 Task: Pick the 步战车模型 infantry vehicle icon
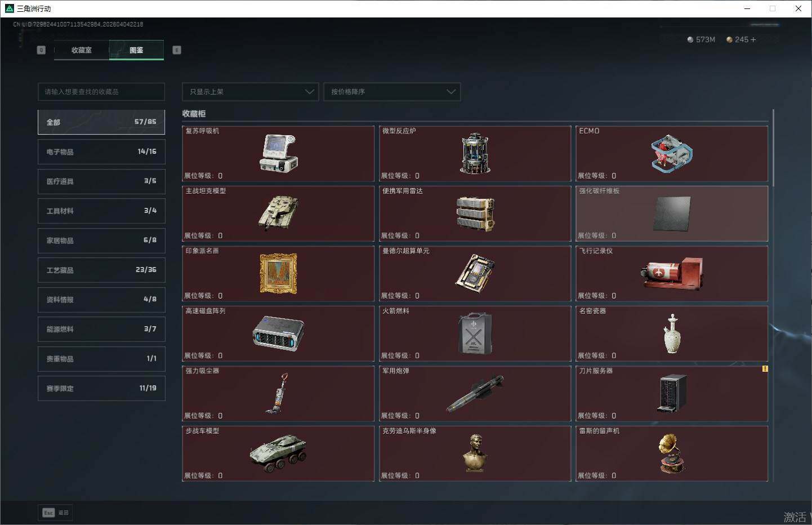pos(278,453)
